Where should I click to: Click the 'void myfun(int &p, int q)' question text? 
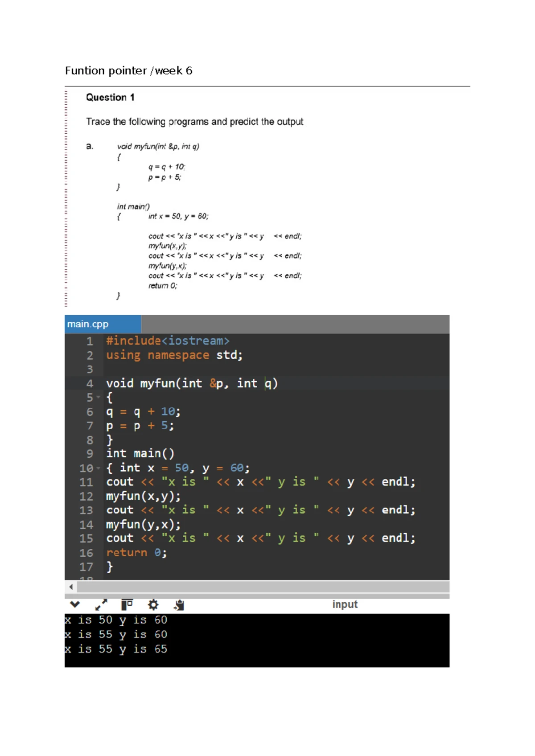158,146
